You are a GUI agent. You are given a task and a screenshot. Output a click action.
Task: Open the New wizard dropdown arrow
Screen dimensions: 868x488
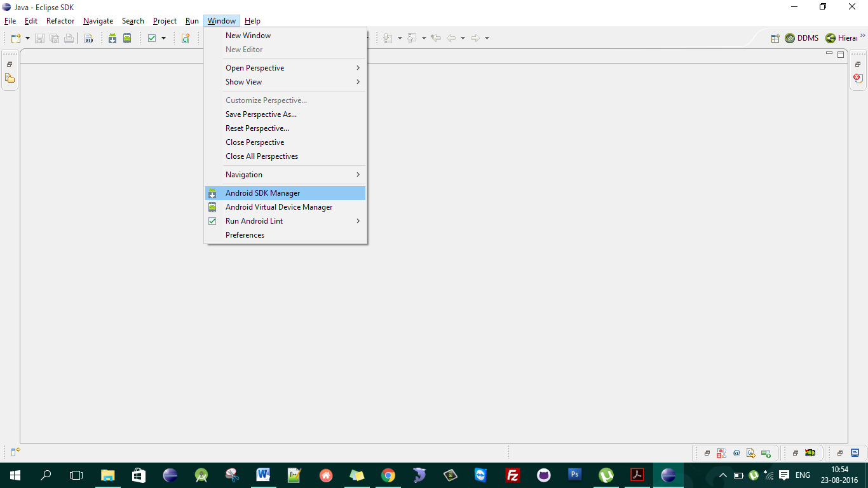point(27,38)
